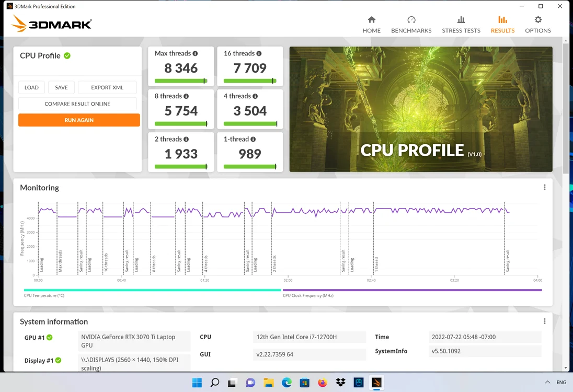Open Task View on the taskbar
The height and width of the screenshot is (392, 573).
pos(232,383)
